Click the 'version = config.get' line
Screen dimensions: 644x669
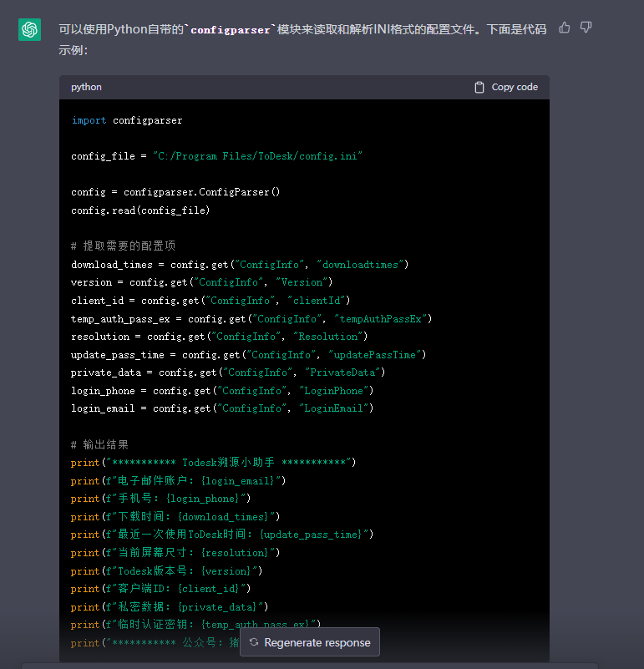tap(202, 282)
